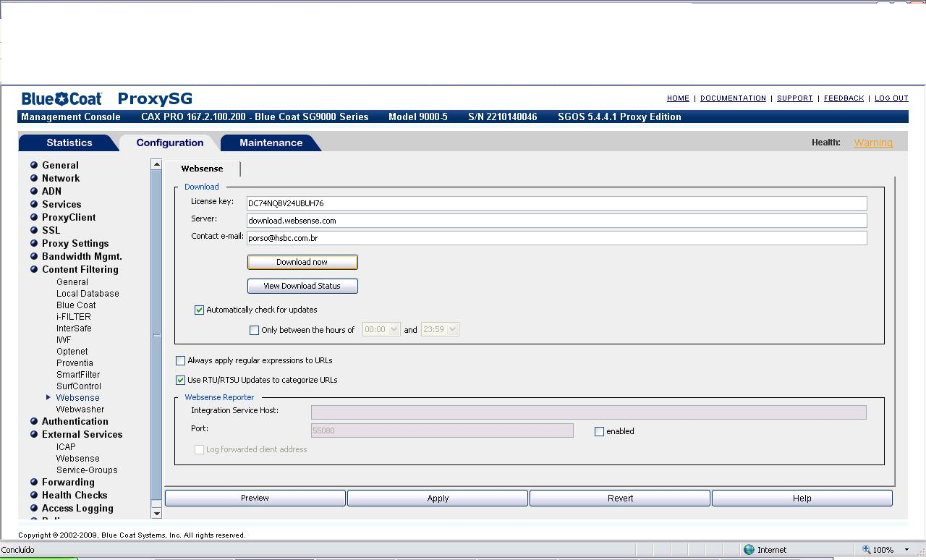
Task: Click the Internet zone globe icon
Action: [x=749, y=550]
